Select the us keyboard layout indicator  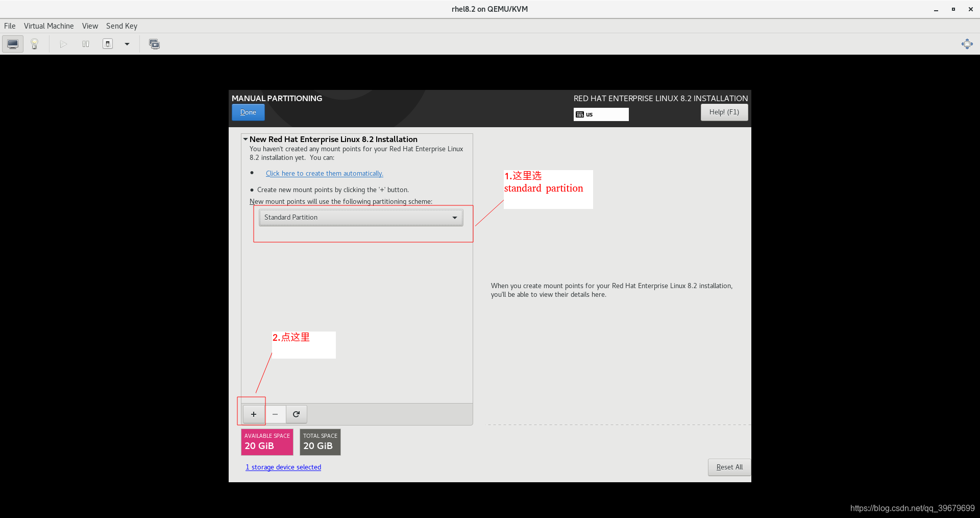[601, 114]
